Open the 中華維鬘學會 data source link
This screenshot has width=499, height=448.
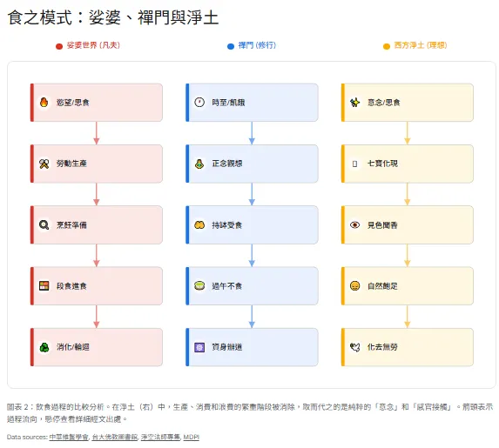[69, 438]
